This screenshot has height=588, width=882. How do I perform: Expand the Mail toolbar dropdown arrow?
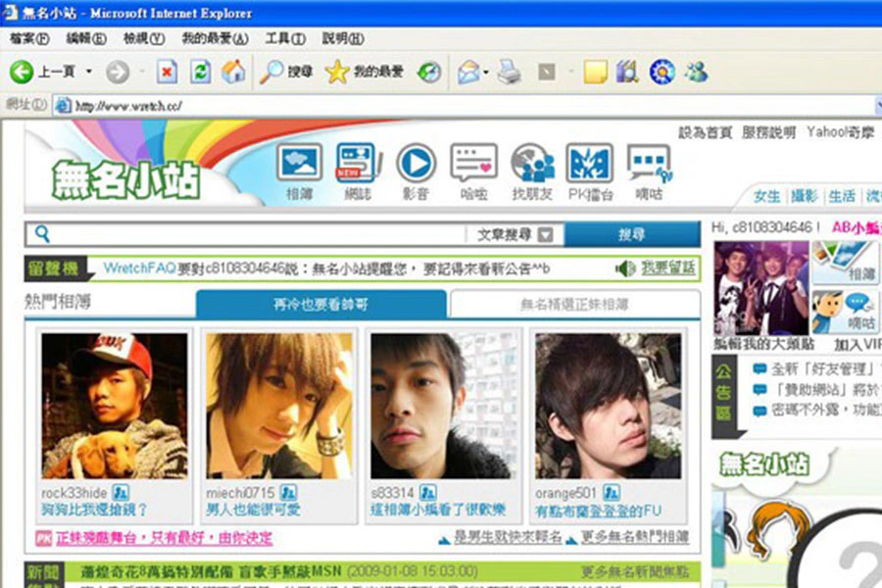pyautogui.click(x=485, y=72)
